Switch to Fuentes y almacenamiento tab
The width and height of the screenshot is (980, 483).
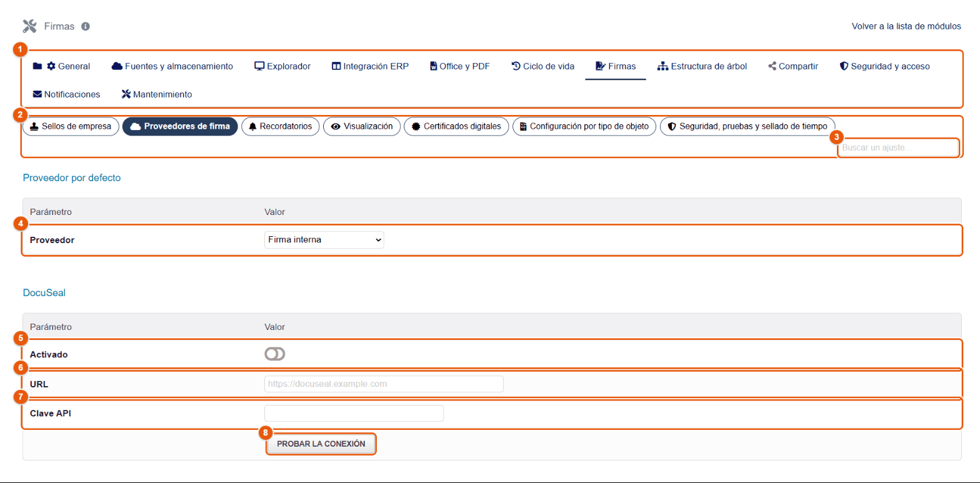pyautogui.click(x=172, y=66)
